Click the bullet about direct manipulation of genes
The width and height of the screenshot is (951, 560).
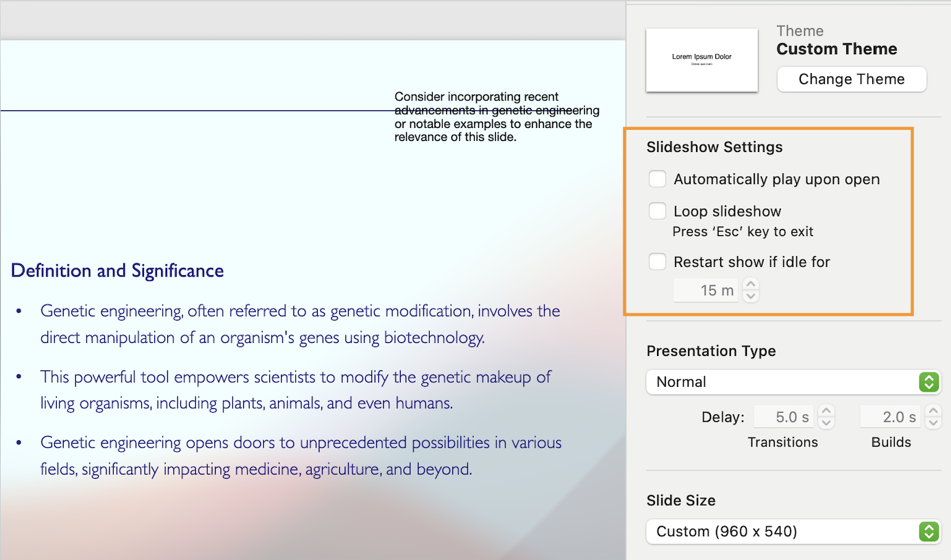click(x=299, y=324)
